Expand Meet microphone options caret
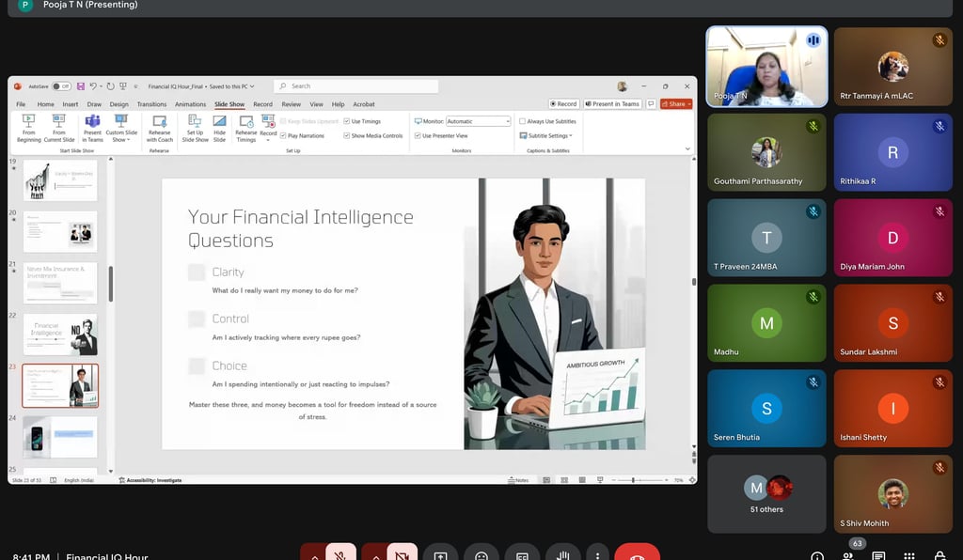This screenshot has height=560, width=963. point(314,555)
